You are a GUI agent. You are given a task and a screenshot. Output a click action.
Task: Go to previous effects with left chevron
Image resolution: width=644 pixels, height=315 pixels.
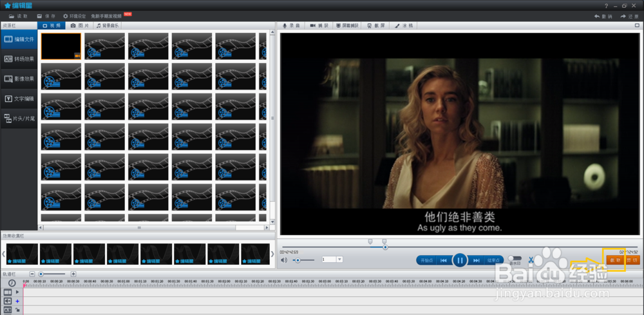point(3,254)
